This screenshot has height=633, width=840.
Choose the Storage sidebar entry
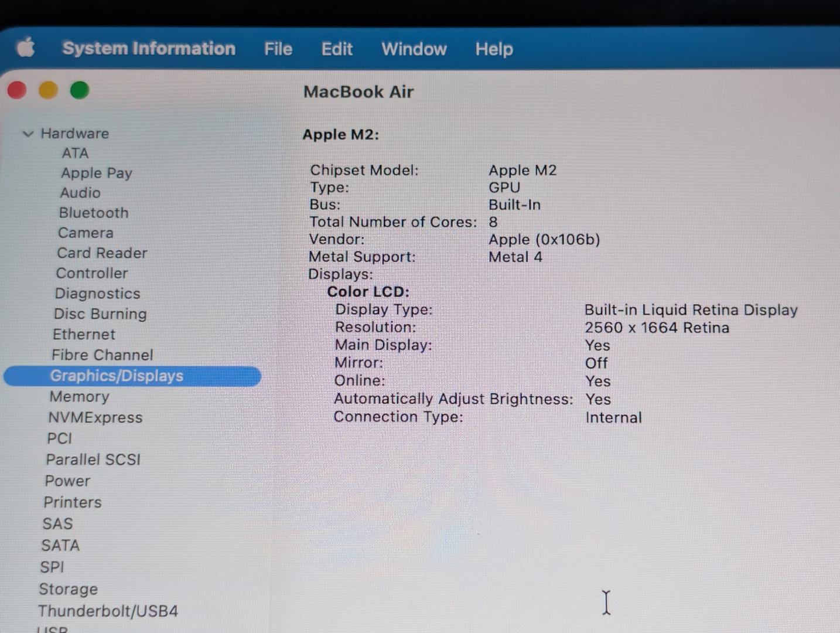coord(68,589)
